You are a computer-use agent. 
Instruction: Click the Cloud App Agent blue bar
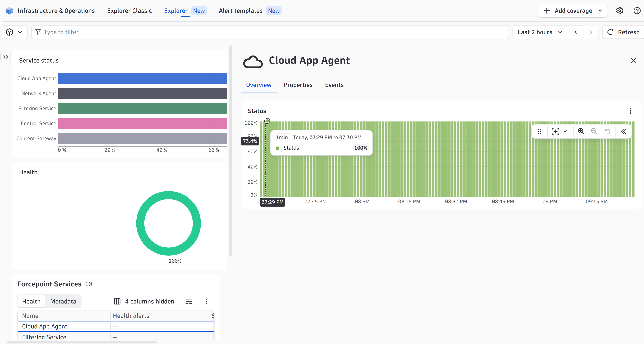142,78
